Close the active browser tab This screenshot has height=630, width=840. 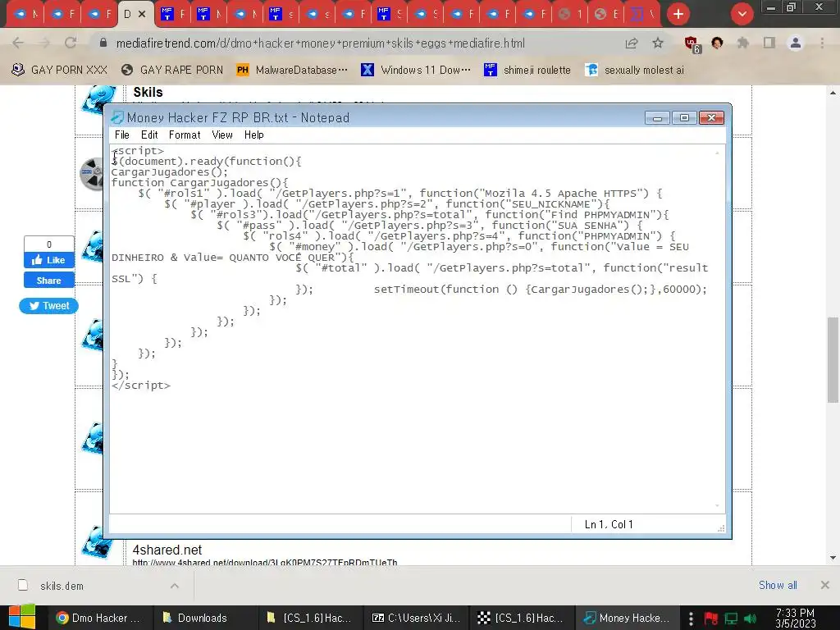(142, 14)
